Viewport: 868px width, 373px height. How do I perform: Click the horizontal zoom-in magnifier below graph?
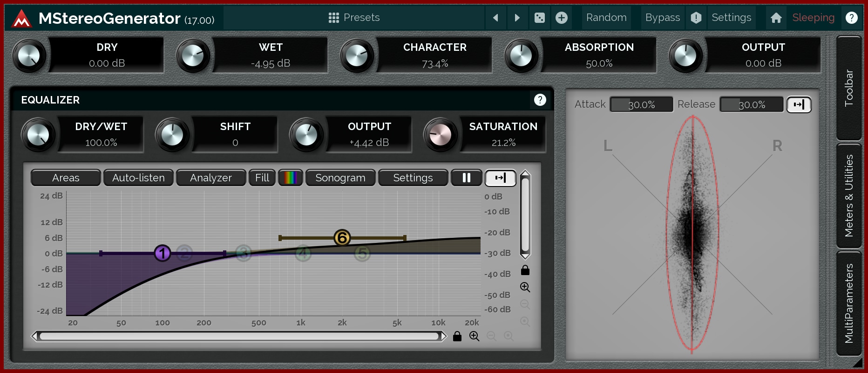(x=474, y=336)
